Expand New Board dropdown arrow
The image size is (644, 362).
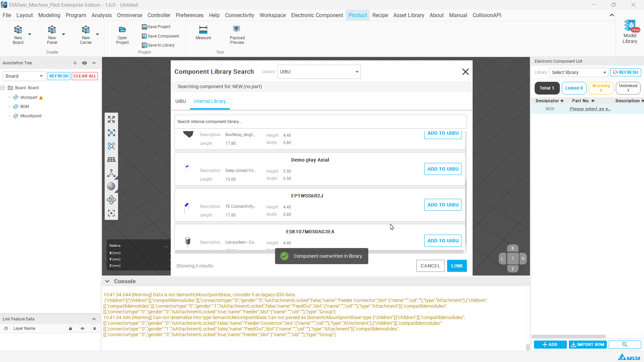pos(30,34)
